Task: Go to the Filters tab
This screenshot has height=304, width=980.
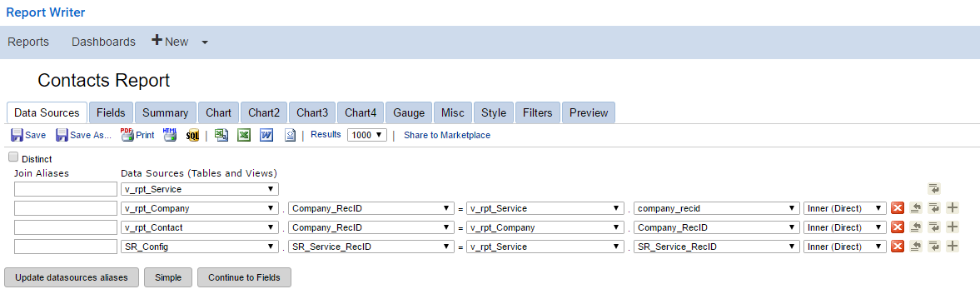Action: [x=538, y=112]
